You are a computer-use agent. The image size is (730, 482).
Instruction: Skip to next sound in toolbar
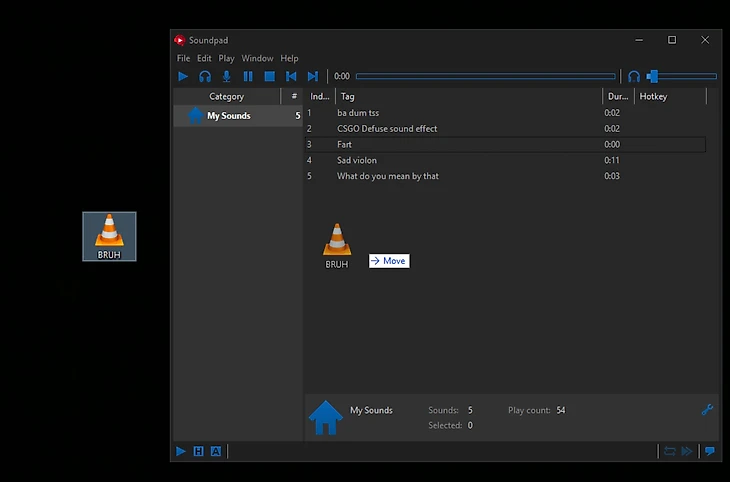pos(313,76)
